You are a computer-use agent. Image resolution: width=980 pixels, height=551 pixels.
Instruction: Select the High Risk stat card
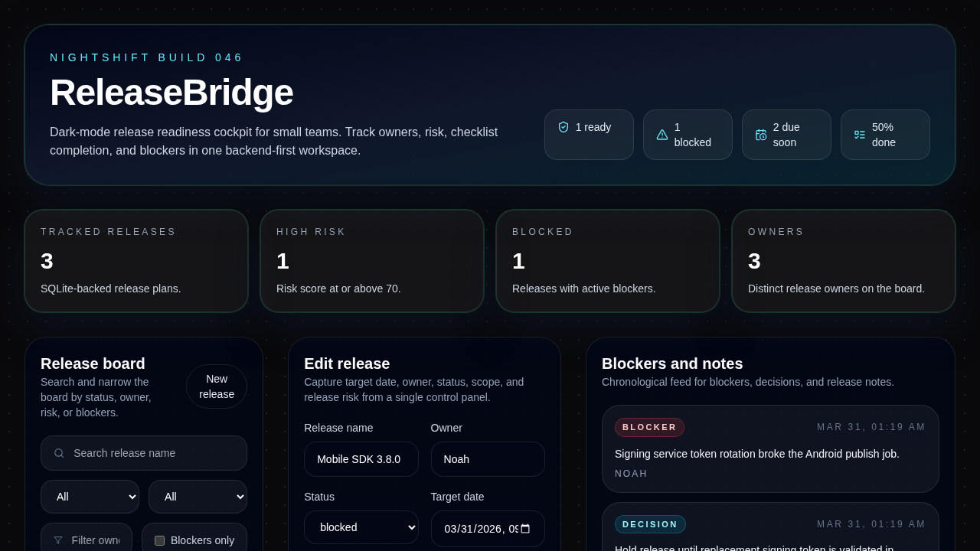[x=372, y=261]
